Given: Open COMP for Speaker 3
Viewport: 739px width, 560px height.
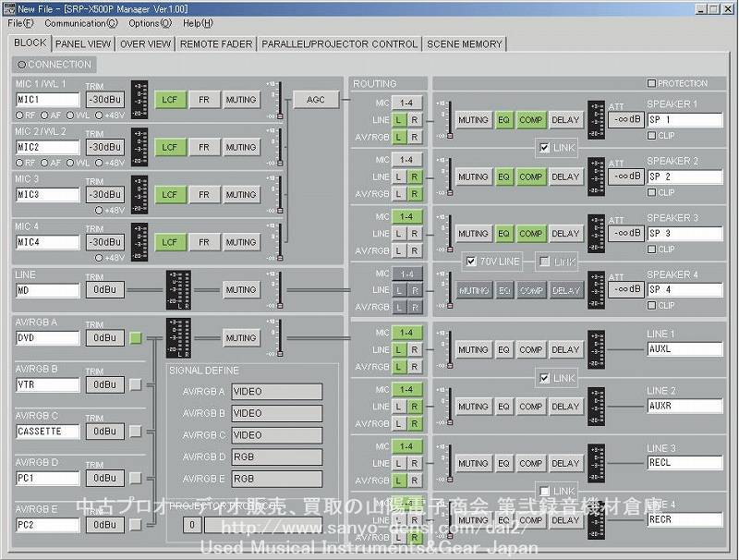Looking at the screenshot, I should coord(530,233).
